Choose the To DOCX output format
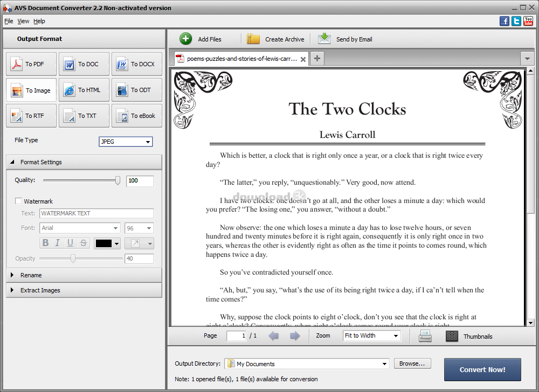Image resolution: width=539 pixels, height=392 pixels. pyautogui.click(x=137, y=64)
